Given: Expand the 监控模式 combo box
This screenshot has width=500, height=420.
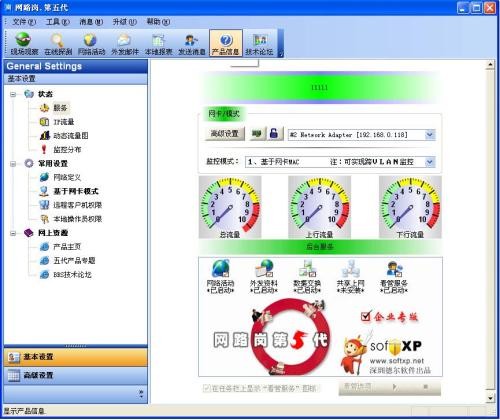Looking at the screenshot, I should point(430,162).
